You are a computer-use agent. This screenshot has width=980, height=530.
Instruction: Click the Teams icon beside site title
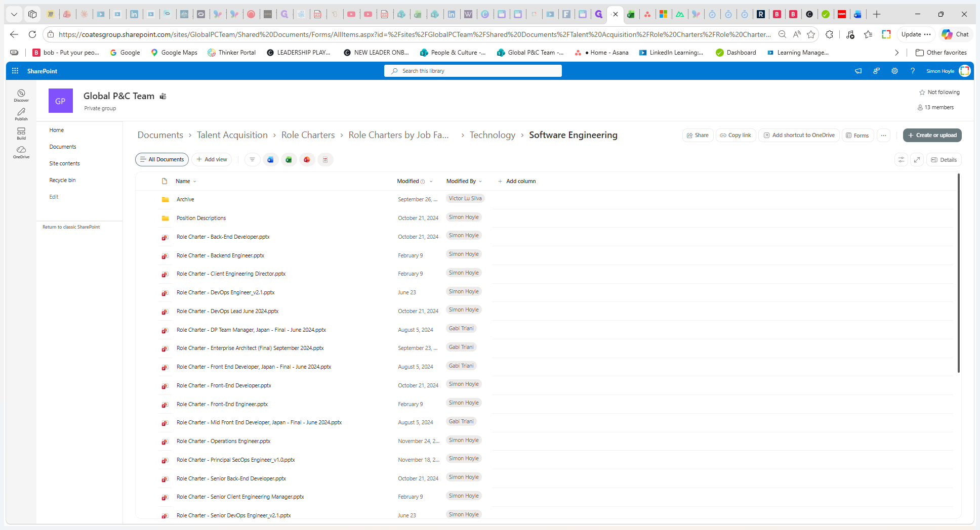coord(163,96)
